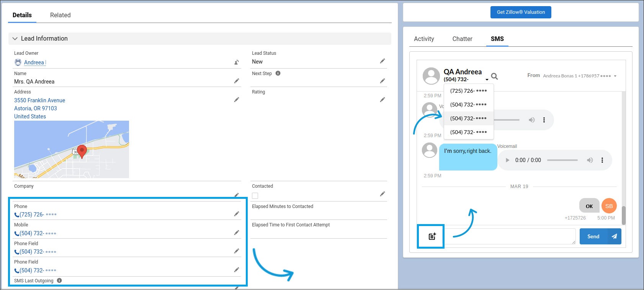Open Next Step info tooltip icon
Viewport: 644px width, 290px height.
click(x=278, y=73)
